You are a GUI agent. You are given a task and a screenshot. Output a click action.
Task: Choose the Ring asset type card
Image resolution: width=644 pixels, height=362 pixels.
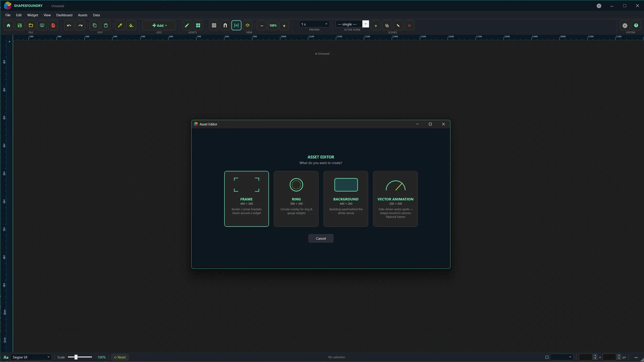(296, 199)
